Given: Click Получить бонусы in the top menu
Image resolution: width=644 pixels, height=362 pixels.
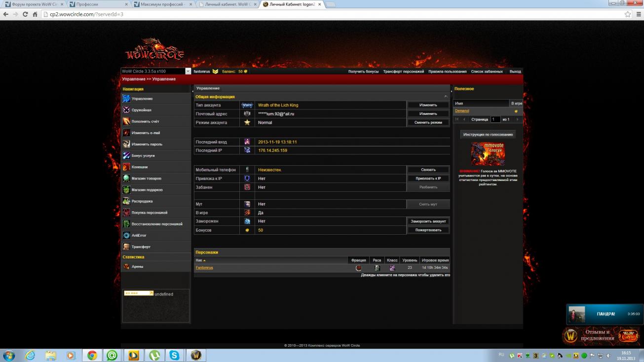Looking at the screenshot, I should pos(363,72).
